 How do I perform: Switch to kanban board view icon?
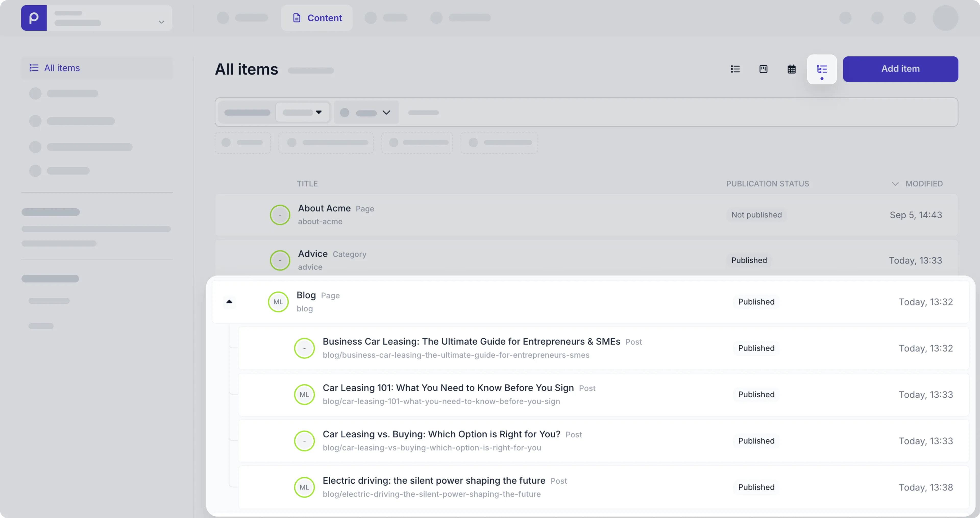[763, 69]
